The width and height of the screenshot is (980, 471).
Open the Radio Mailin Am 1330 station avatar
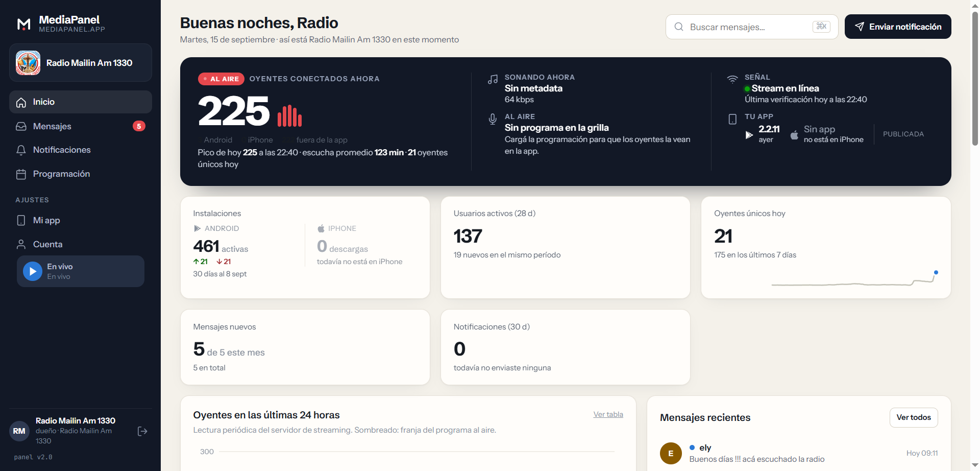28,63
